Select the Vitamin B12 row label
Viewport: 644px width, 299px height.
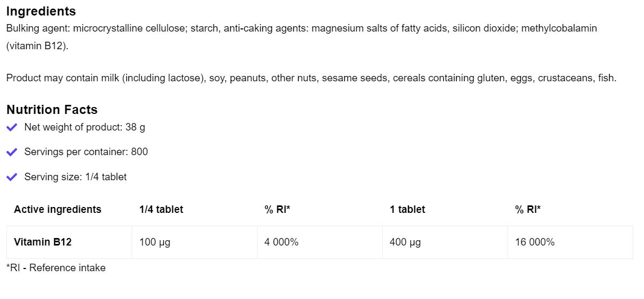pos(43,242)
